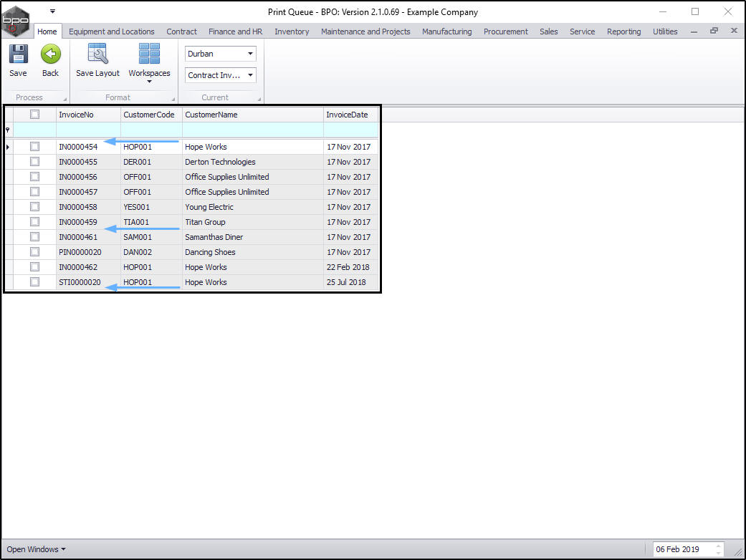The image size is (746, 560).
Task: Toggle the select-all checkbox in the header
Action: [x=34, y=114]
